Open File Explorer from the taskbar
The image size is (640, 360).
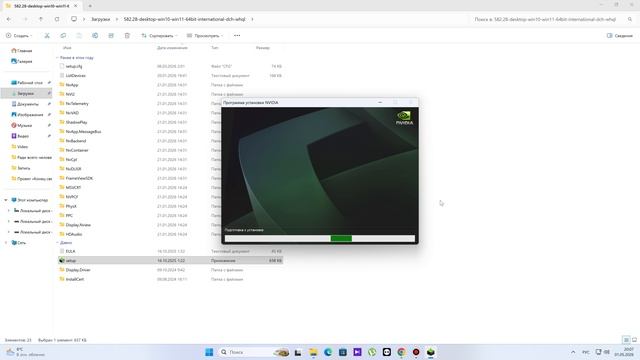pos(313,352)
